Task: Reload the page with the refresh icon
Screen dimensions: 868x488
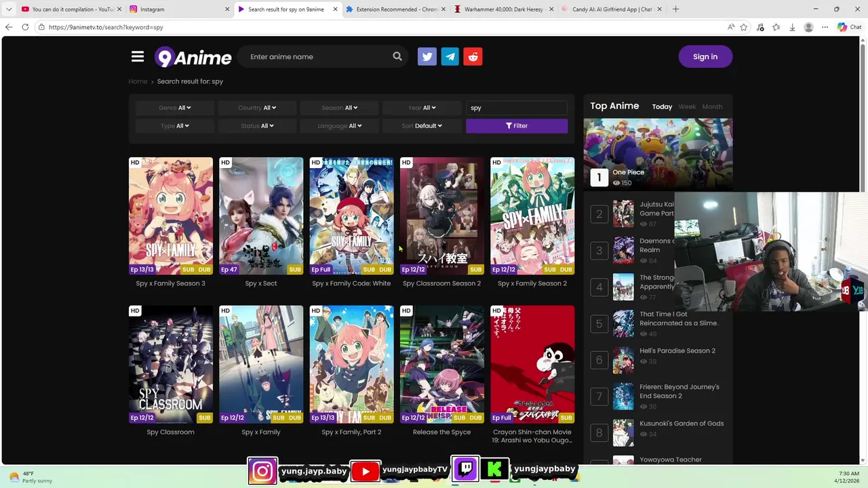Action: point(25,27)
